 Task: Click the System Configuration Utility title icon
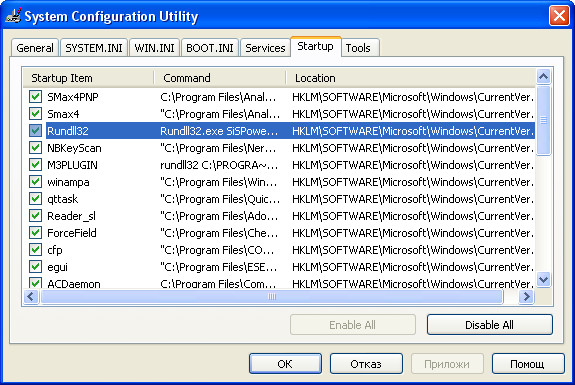coord(14,15)
